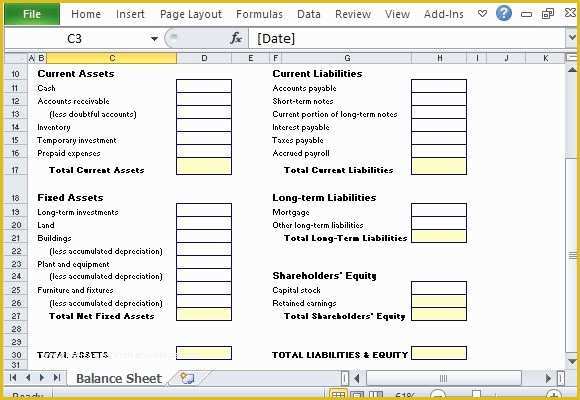Click the Land value cell
The image size is (580, 400).
pyautogui.click(x=204, y=223)
